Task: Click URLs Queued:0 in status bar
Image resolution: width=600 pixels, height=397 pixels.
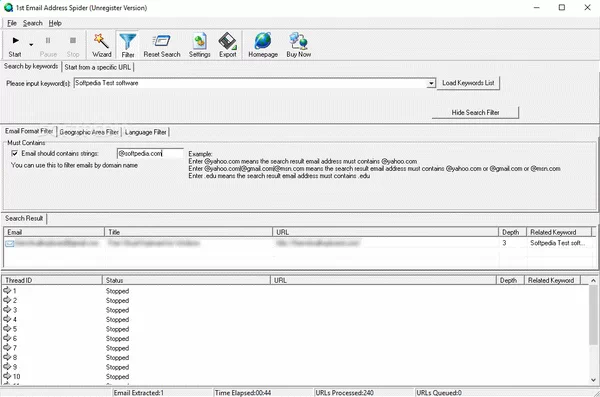Action: (x=439, y=393)
